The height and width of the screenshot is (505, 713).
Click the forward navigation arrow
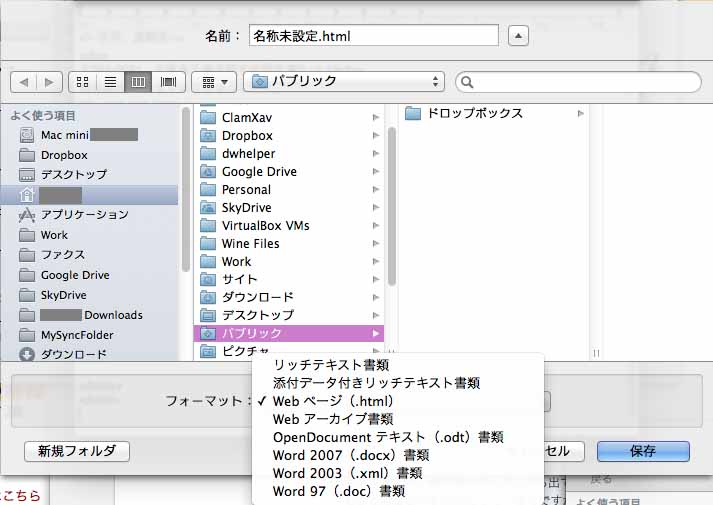pyautogui.click(x=48, y=82)
